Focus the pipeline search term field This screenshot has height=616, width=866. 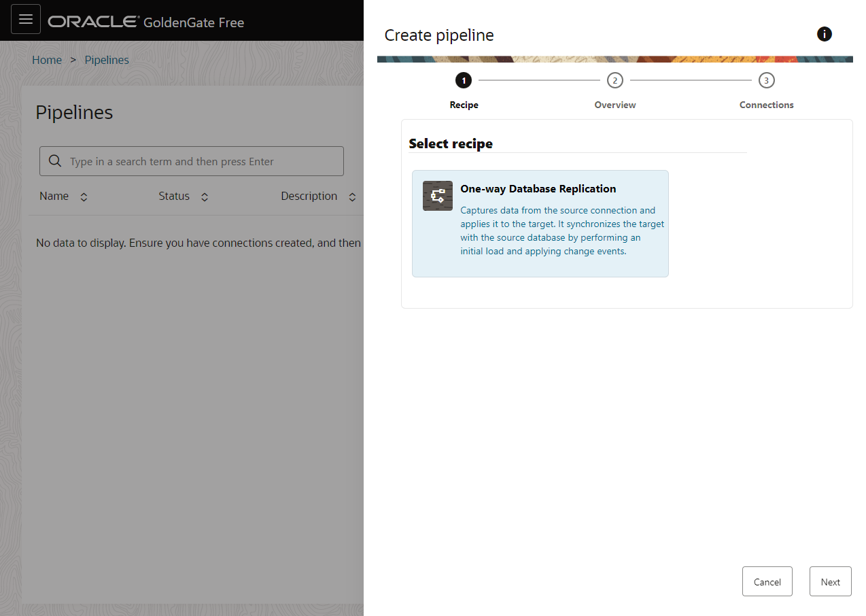pyautogui.click(x=204, y=161)
